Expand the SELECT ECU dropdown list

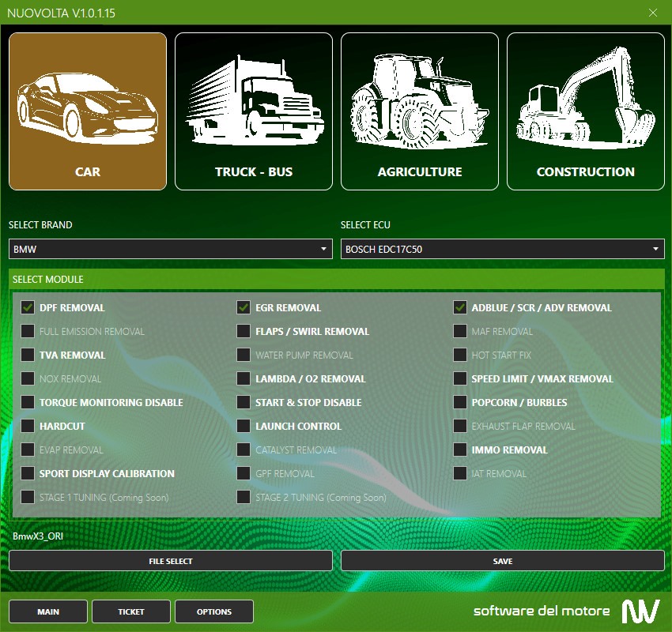[x=503, y=249]
